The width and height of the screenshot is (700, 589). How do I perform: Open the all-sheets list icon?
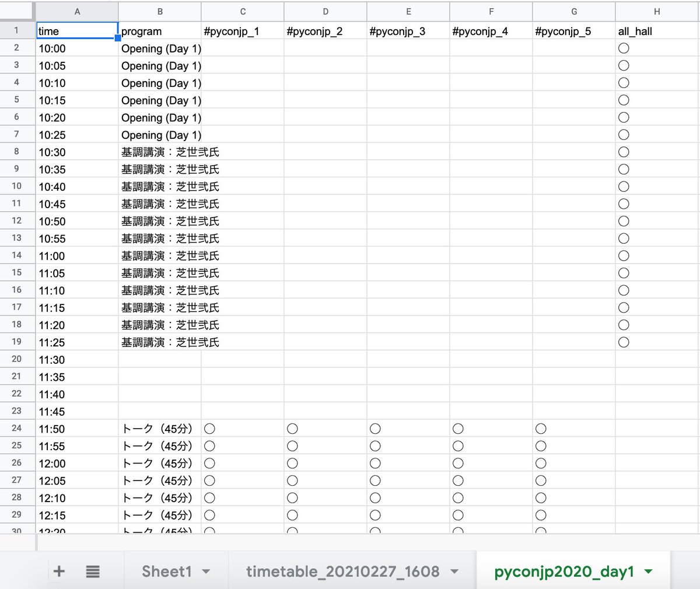tap(92, 572)
